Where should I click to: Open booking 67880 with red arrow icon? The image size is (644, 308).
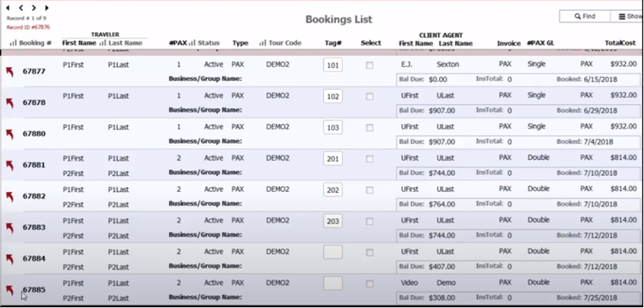coord(10,134)
